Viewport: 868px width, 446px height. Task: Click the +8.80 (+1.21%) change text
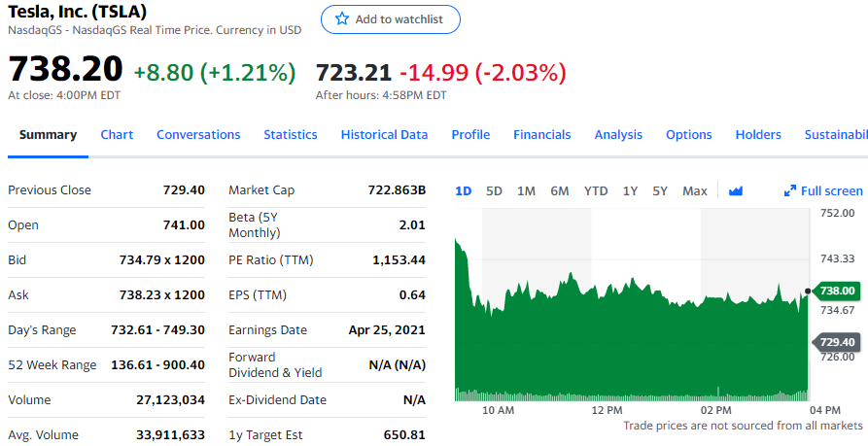pos(215,73)
